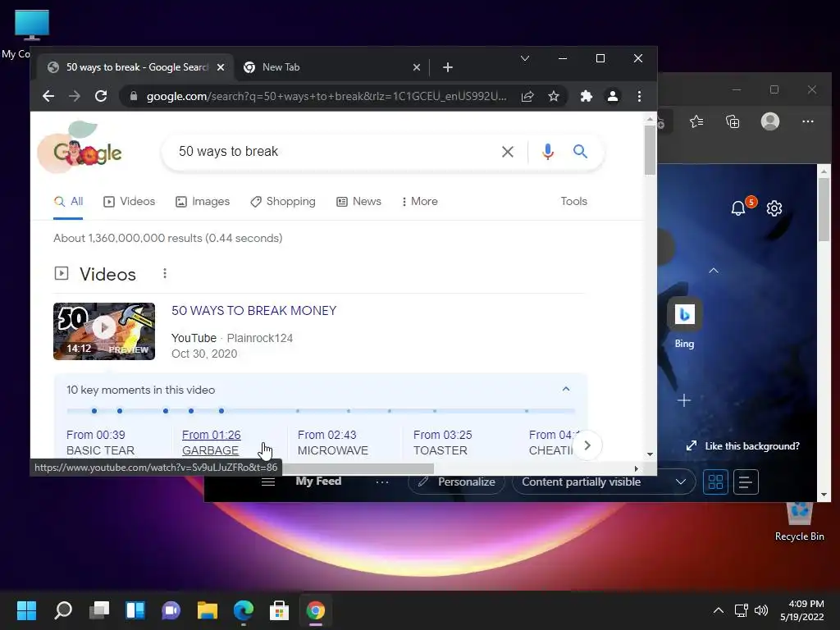
Task: Open the share page icon in the address bar
Action: 527,96
